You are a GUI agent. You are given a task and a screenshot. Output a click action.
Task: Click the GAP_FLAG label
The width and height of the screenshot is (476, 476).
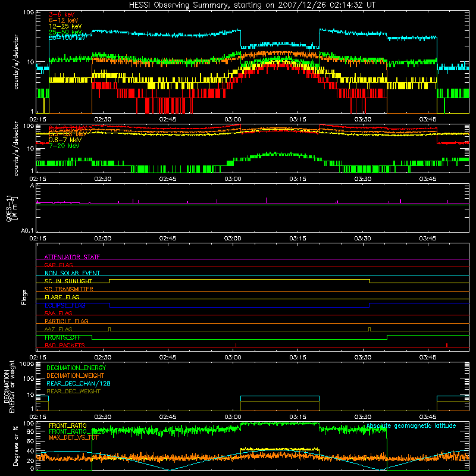click(x=58, y=265)
